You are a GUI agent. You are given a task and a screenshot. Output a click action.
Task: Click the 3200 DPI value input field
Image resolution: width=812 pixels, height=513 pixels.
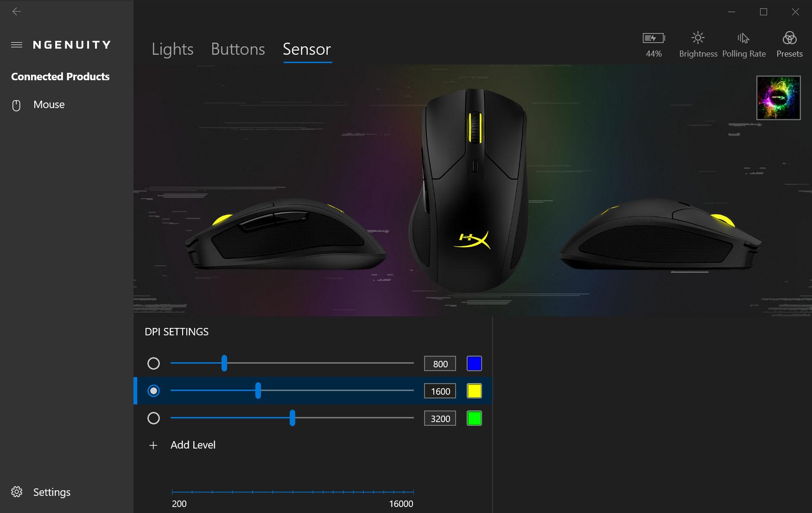tap(440, 418)
